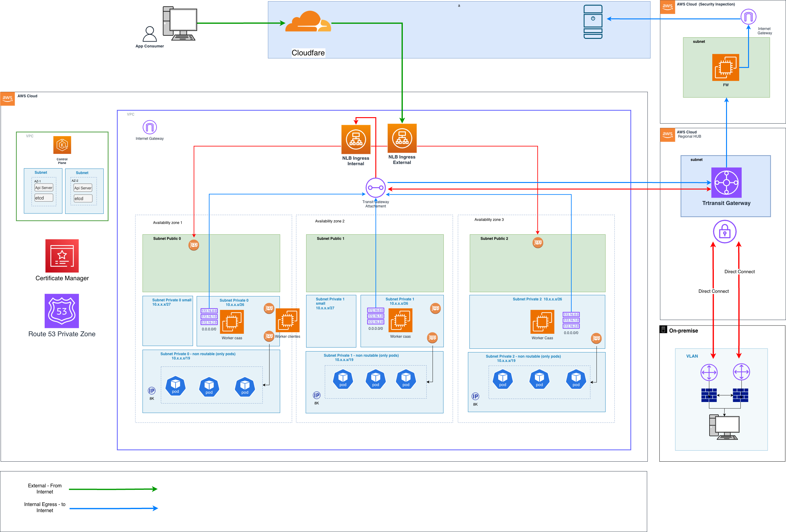
Task: Click the AWS logo of Regional HUB
Action: 667,135
